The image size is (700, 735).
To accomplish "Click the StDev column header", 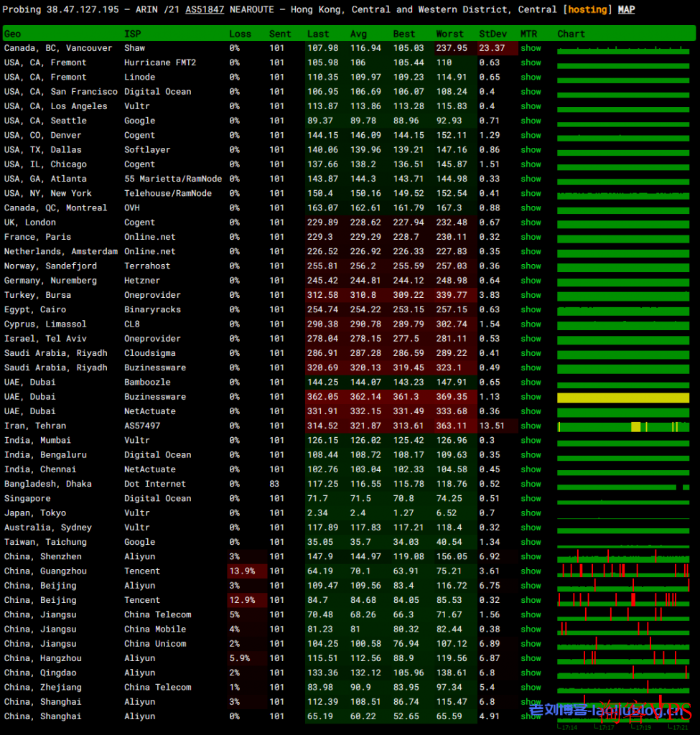I will tap(493, 34).
